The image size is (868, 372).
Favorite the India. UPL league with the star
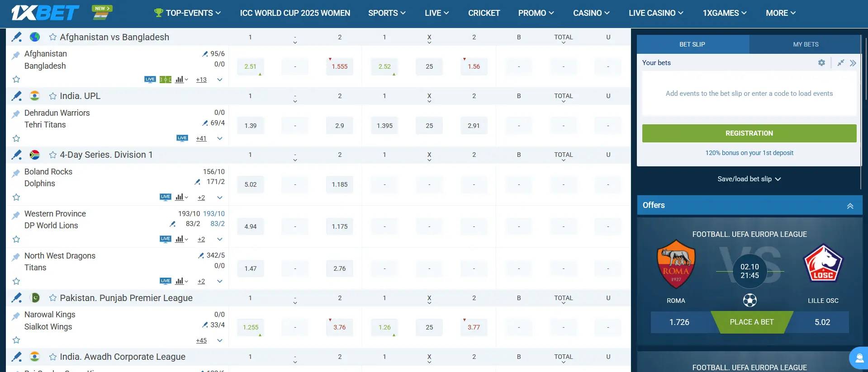(x=53, y=96)
